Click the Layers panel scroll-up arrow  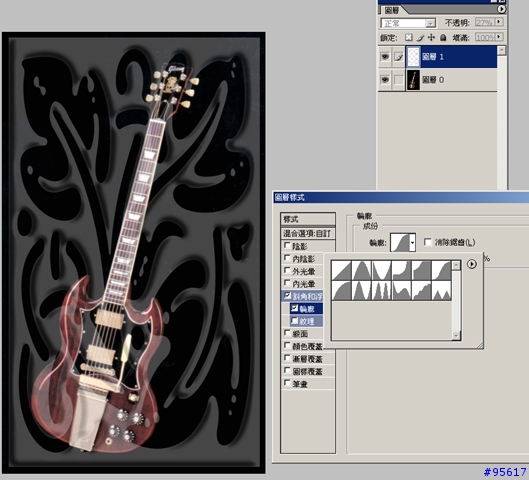(x=502, y=50)
